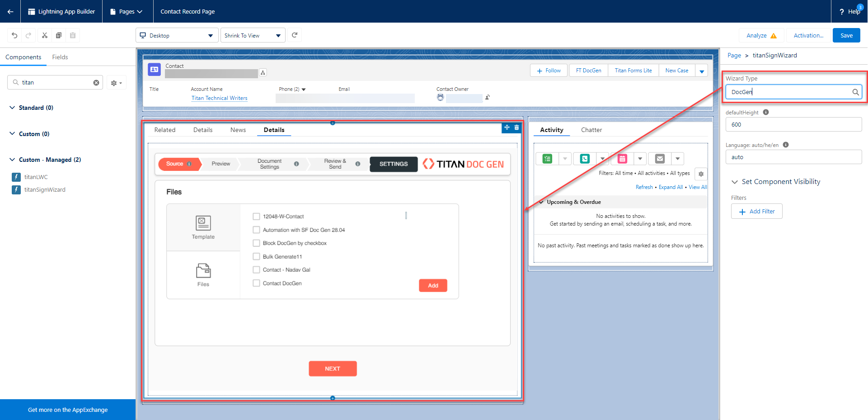This screenshot has width=868, height=420.
Task: Click the copy icon in toolbar
Action: (x=58, y=35)
